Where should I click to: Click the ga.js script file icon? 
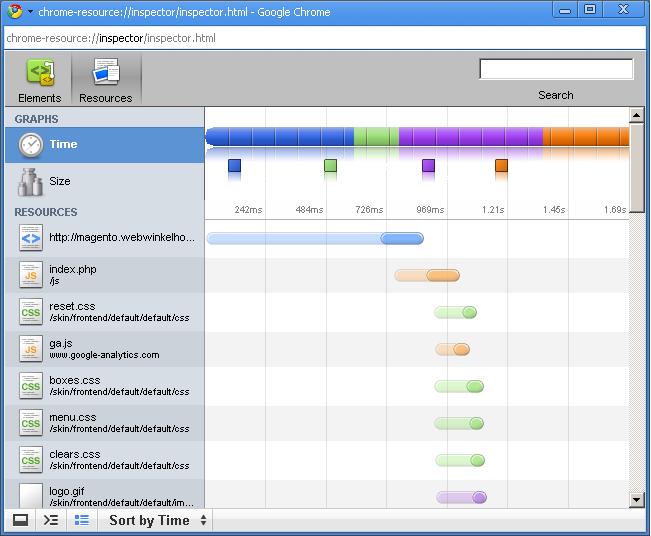pyautogui.click(x=31, y=348)
